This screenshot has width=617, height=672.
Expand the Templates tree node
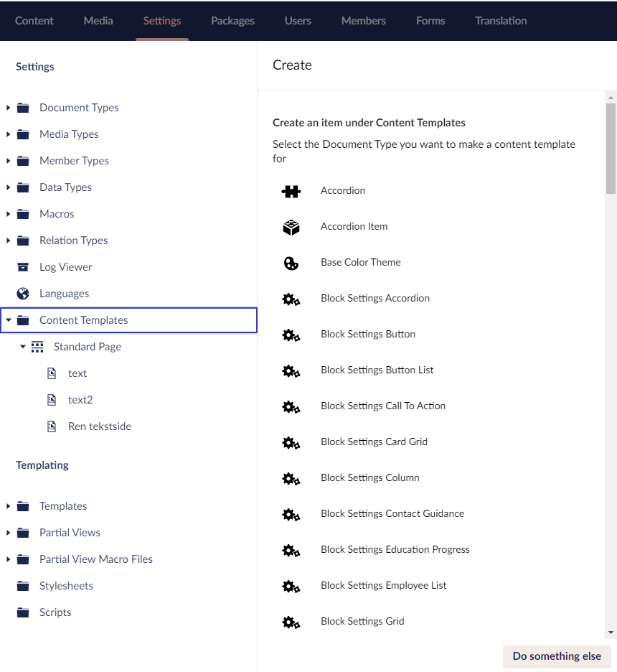tap(8, 506)
